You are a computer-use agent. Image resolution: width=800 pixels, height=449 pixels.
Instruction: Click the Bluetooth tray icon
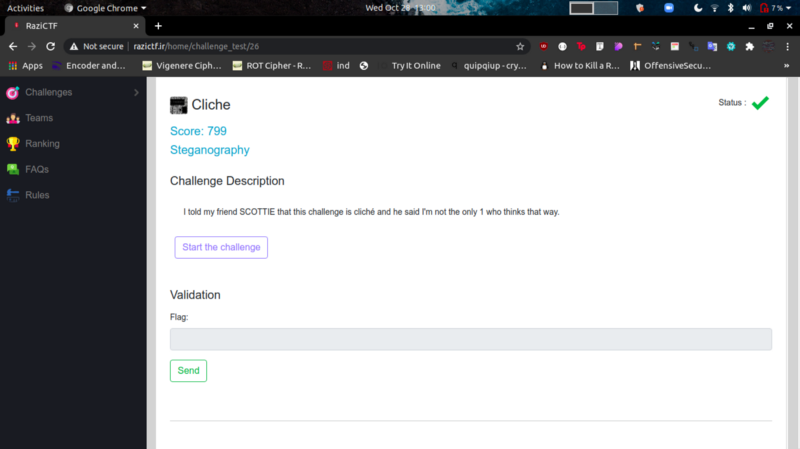pyautogui.click(x=731, y=8)
